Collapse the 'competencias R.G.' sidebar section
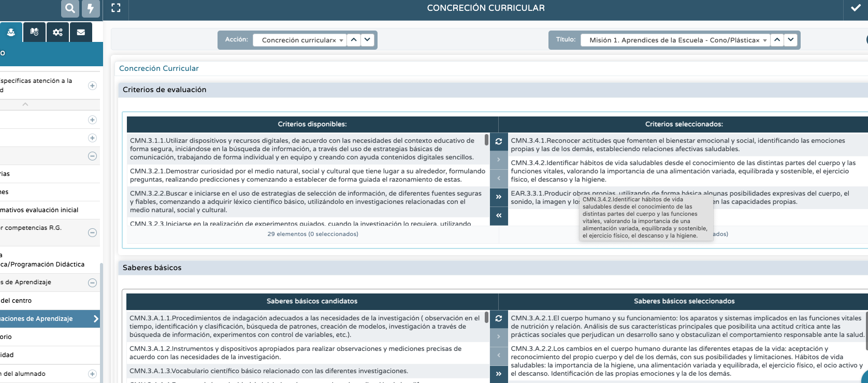Image resolution: width=868 pixels, height=383 pixels. coord(92,233)
